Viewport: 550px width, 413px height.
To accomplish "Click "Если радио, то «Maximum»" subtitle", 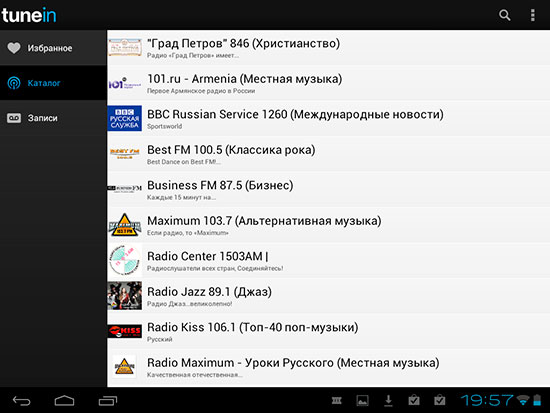I will [188, 233].
